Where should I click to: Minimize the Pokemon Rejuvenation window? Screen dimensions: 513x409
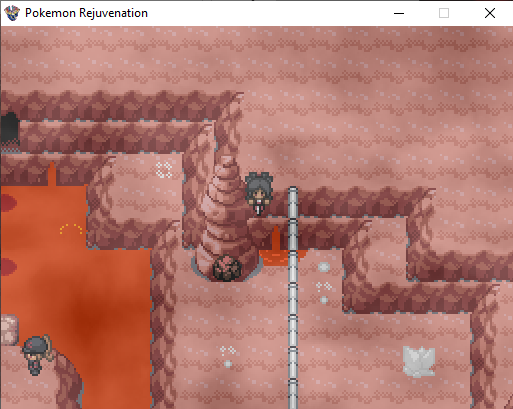[399, 13]
